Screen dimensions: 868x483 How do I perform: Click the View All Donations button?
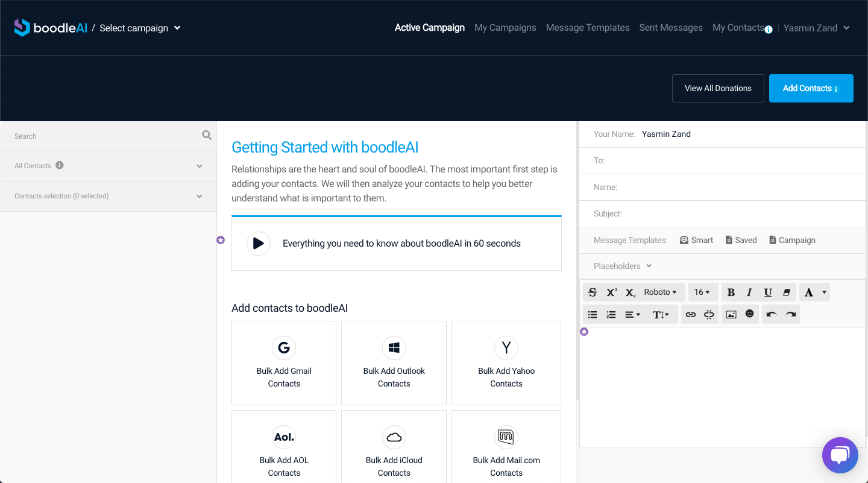(x=718, y=88)
